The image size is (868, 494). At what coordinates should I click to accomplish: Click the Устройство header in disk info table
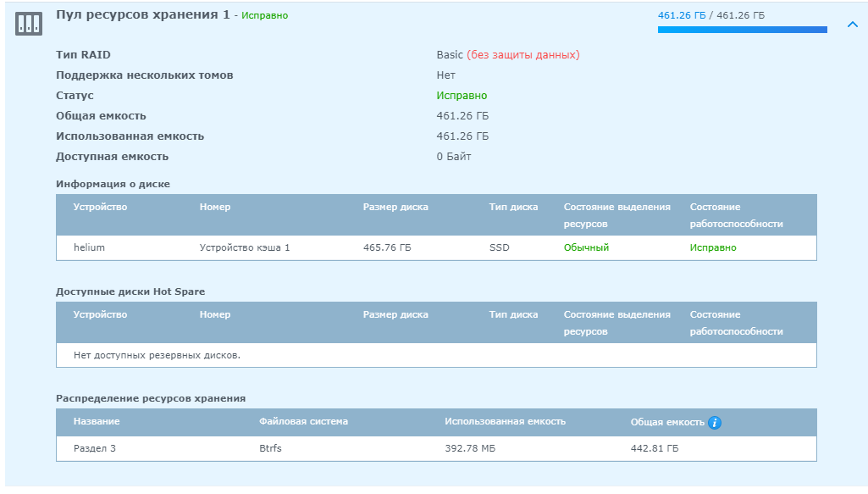(100, 207)
